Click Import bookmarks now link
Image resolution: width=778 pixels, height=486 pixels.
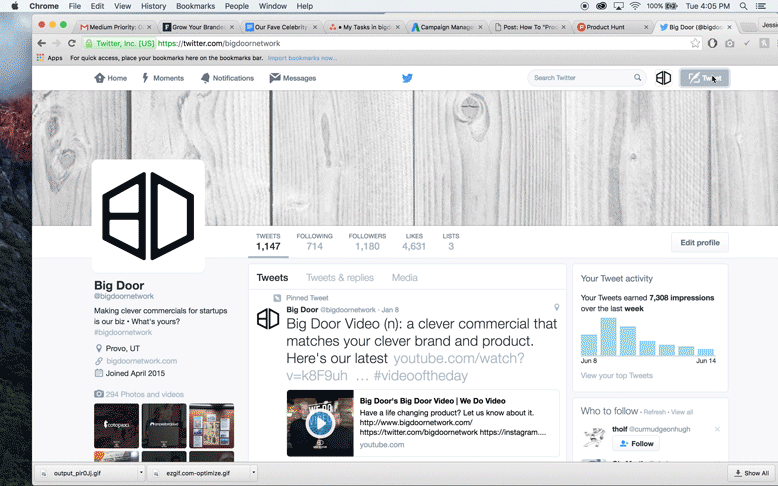point(302,58)
